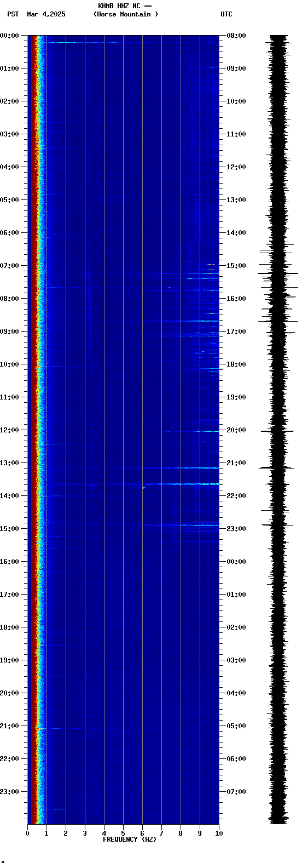Click the UTC time label '15:00'
Image resolution: width=302 pixels, height=868 pixels.
(x=236, y=266)
